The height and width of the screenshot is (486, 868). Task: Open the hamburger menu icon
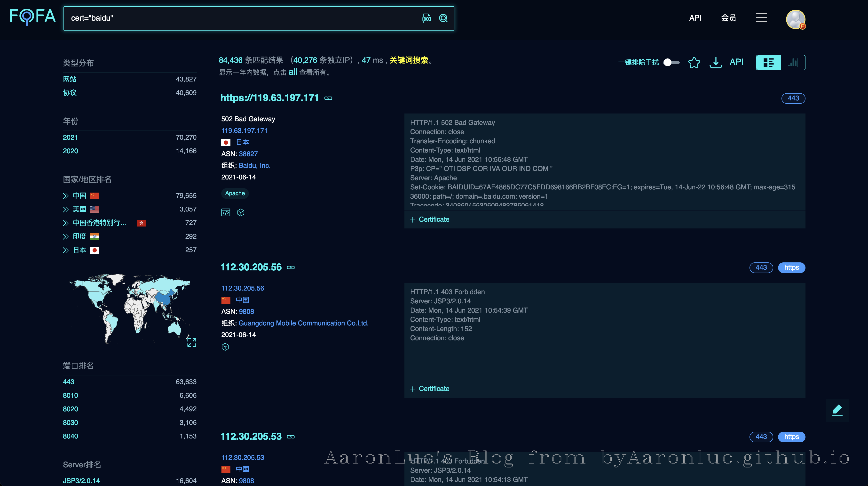761,18
